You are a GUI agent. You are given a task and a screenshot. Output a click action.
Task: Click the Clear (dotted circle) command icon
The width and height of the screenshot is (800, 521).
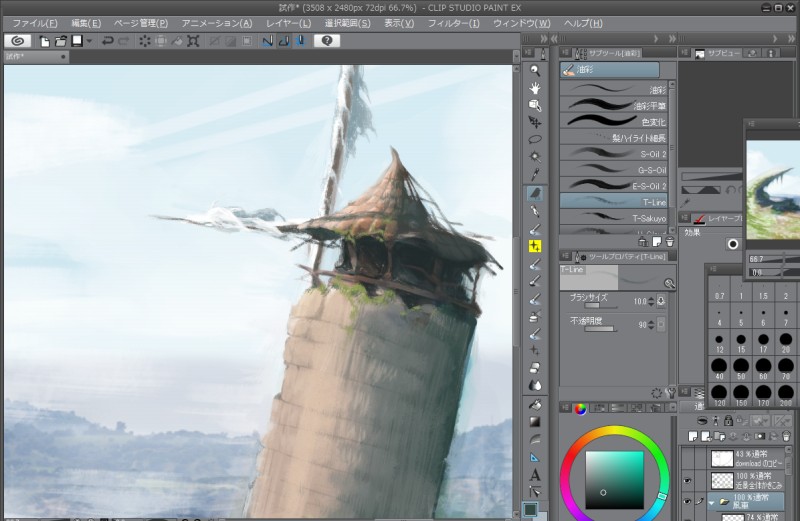click(x=145, y=41)
